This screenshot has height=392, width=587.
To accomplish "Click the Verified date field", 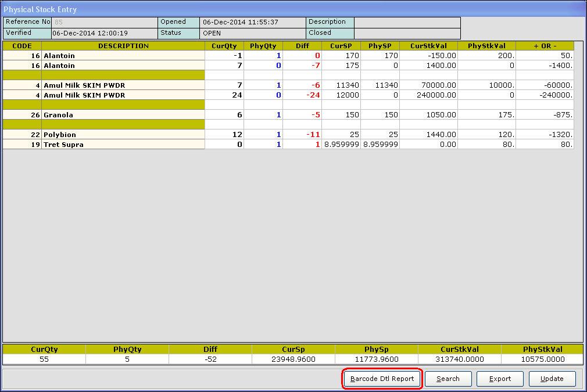I will click(x=105, y=33).
